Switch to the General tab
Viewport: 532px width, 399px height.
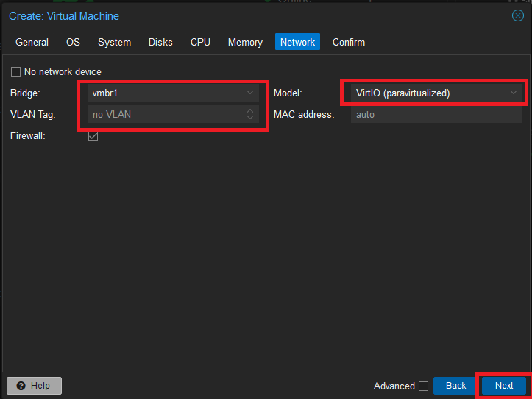click(x=32, y=42)
